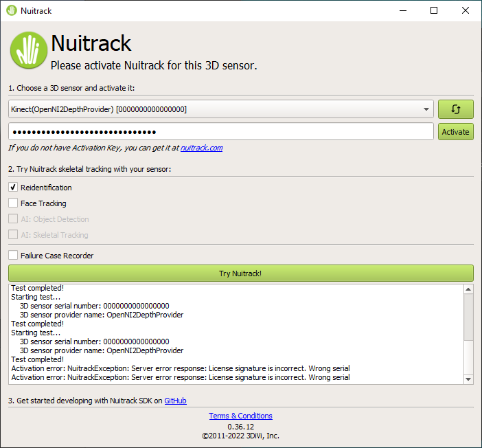Screen dimensions: 482x448
Task: Open the 3D sensor selection dropdown
Action: [220, 109]
